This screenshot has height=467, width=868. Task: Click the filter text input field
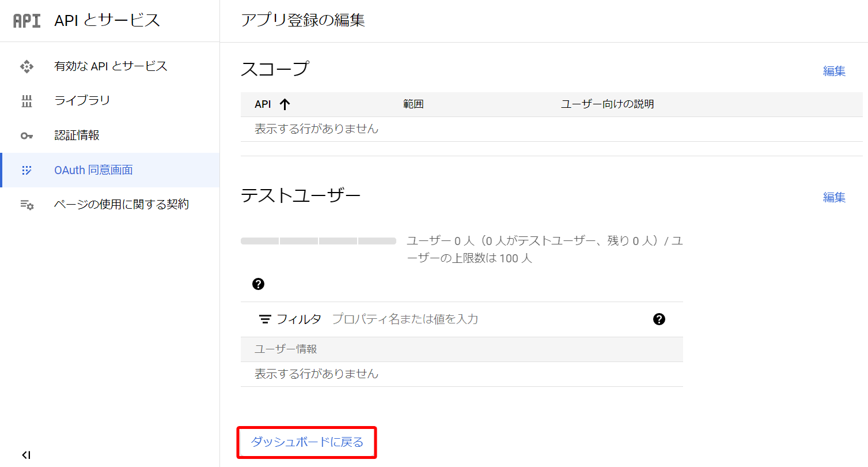(x=403, y=318)
